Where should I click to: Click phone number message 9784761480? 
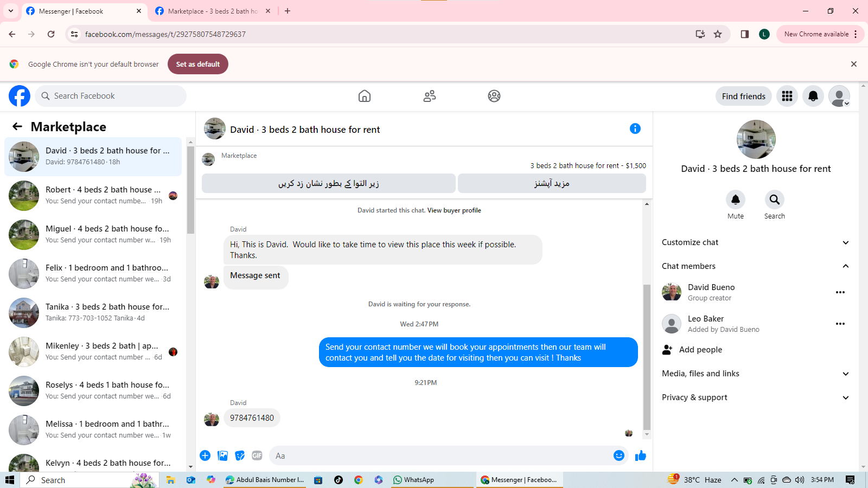252,418
